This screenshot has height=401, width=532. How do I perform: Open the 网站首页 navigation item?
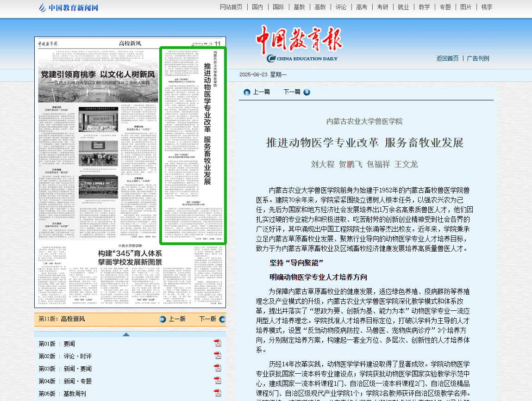[231, 7]
